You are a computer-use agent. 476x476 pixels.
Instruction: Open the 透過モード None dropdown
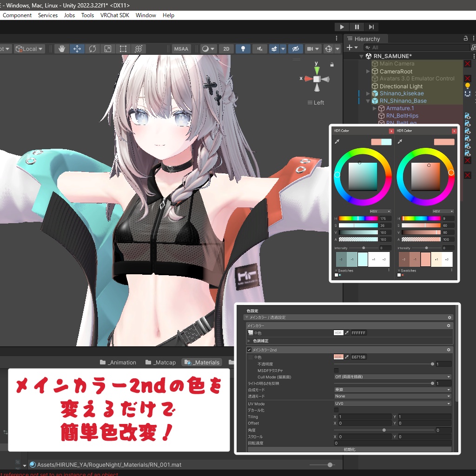tap(392, 396)
